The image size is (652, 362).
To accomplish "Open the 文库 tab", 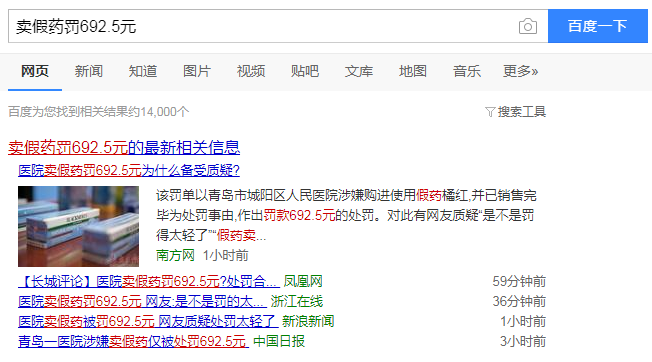I will point(359,71).
